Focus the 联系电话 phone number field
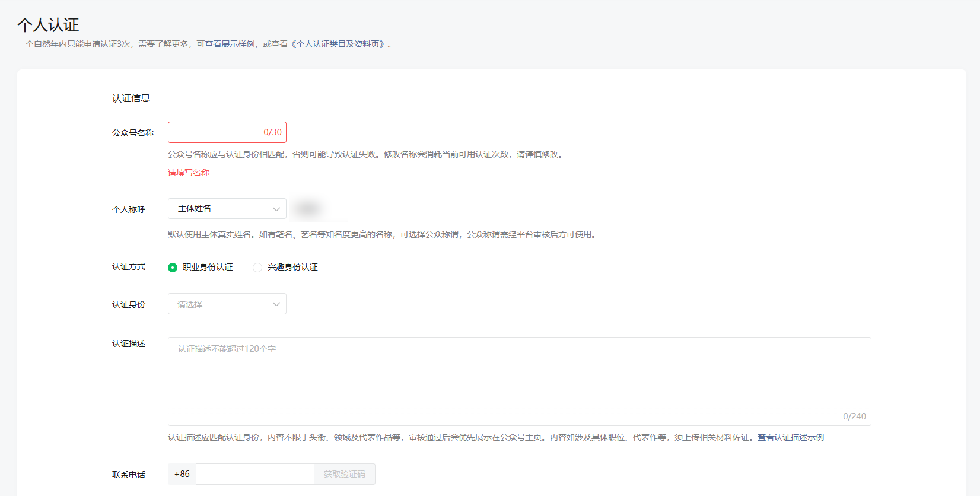 254,474
